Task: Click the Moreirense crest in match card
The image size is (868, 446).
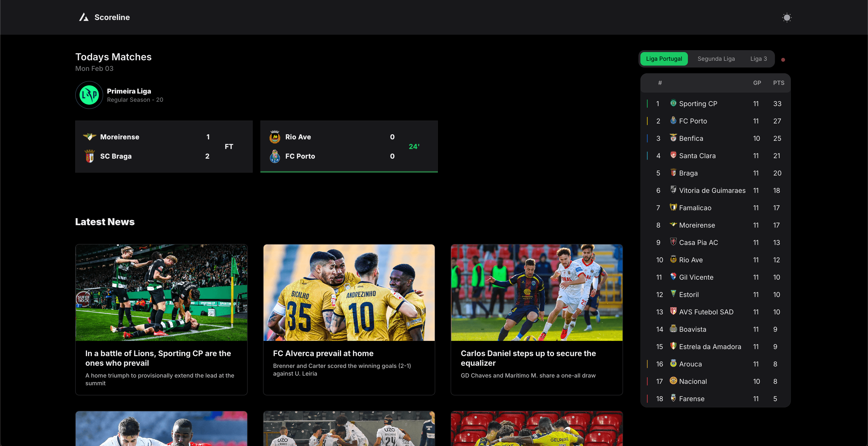Action: click(89, 137)
